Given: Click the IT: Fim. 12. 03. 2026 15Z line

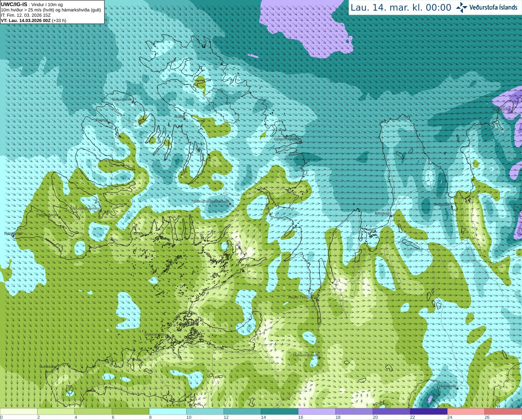Looking at the screenshot, I should pos(26,15).
